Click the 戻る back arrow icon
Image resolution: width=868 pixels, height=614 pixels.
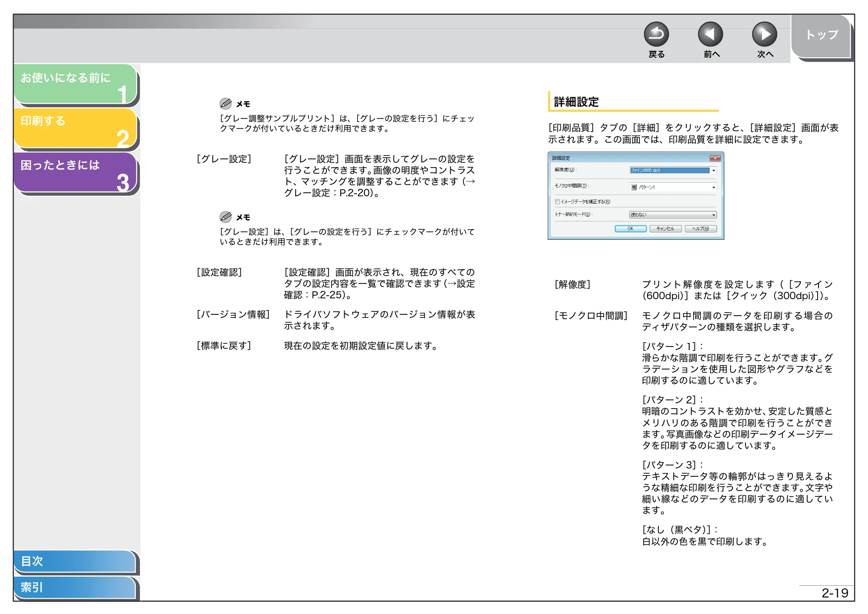click(656, 34)
